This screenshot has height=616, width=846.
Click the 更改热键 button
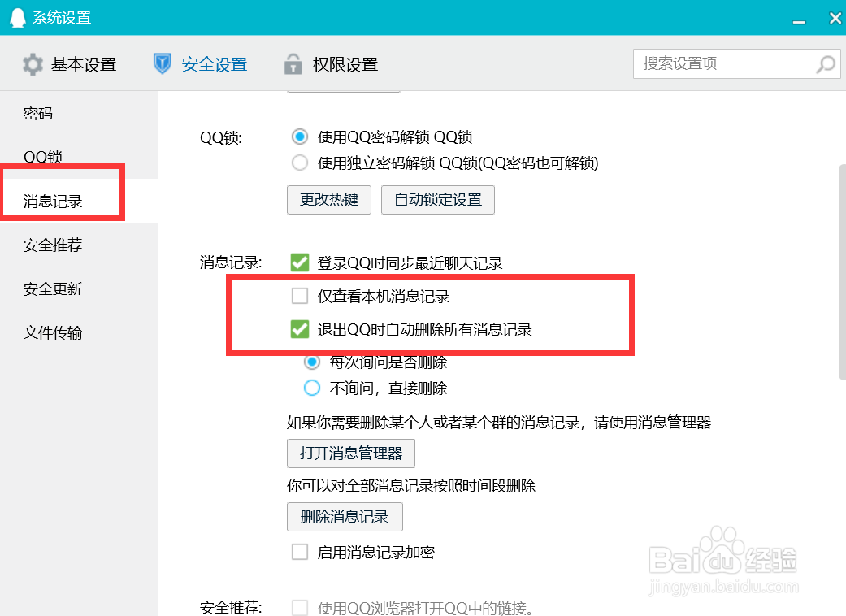[x=329, y=200]
